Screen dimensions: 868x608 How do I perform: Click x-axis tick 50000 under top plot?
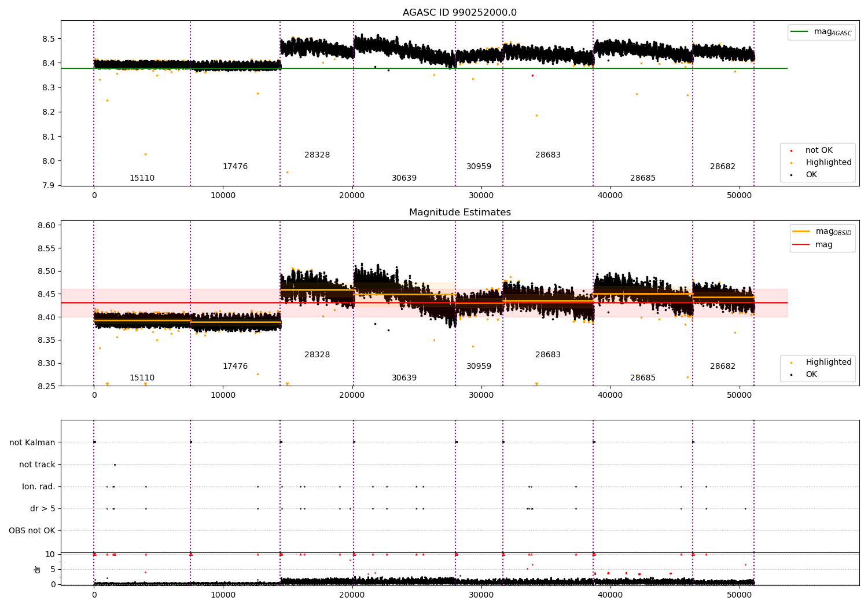[739, 196]
